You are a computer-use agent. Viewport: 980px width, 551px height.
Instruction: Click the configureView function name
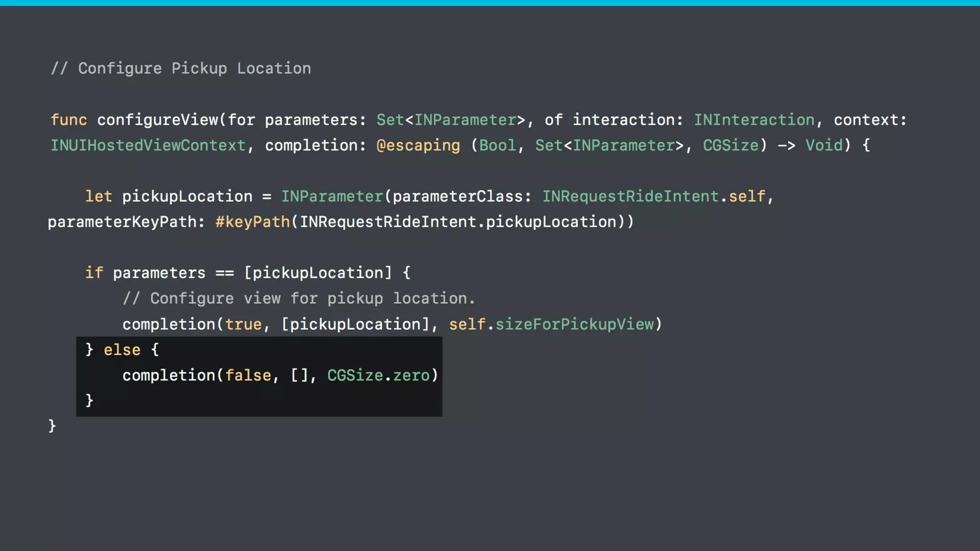[157, 120]
